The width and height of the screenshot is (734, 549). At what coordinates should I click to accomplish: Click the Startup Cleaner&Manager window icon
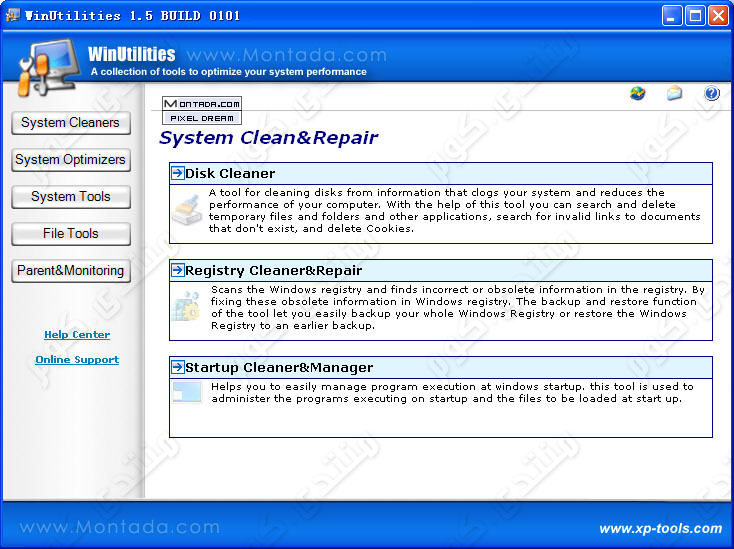(187, 391)
